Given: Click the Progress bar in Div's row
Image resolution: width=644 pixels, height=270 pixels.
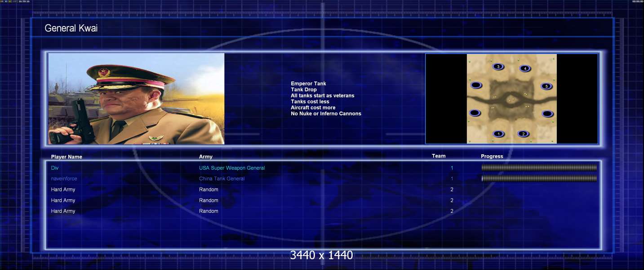Looking at the screenshot, I should click(539, 168).
